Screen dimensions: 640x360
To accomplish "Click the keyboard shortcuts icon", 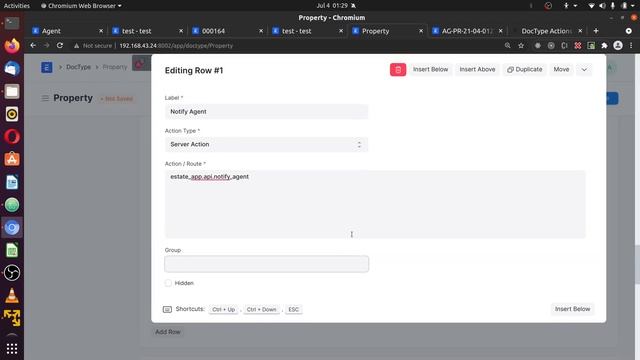I will pyautogui.click(x=167, y=309).
